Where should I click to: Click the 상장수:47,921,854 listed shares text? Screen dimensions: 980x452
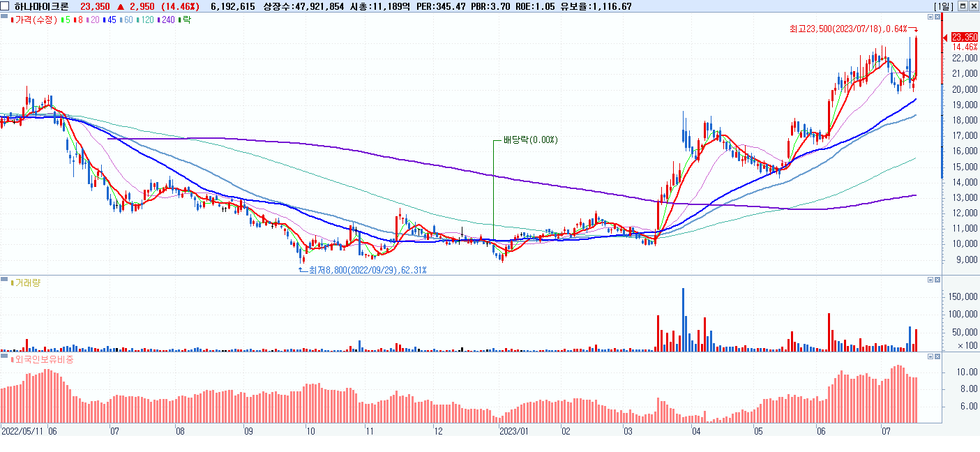pos(304,6)
